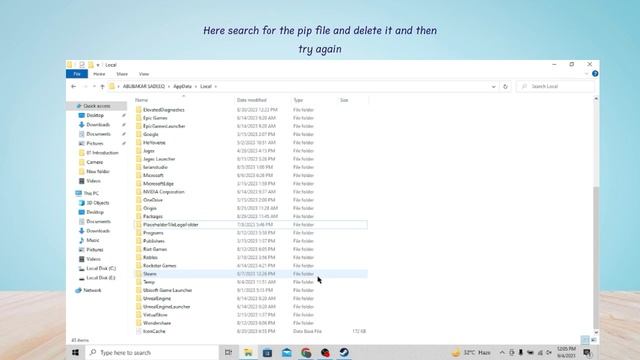This screenshot has width=640, height=360.
Task: Select Local Disk (E:) in the sidebar
Action: pyautogui.click(x=100, y=278)
